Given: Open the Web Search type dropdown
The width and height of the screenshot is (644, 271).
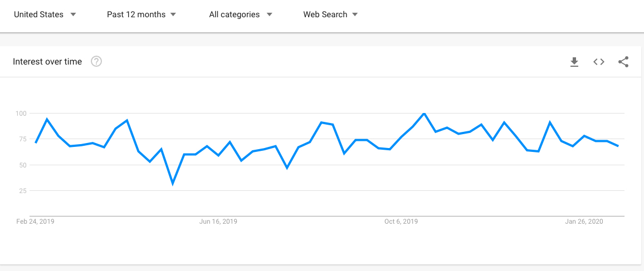Looking at the screenshot, I should pos(330,14).
